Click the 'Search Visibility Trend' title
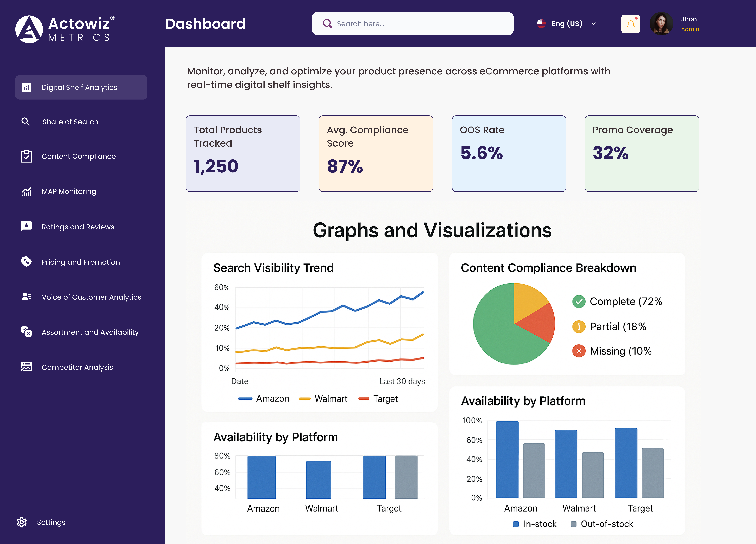This screenshot has height=544, width=756. (273, 268)
